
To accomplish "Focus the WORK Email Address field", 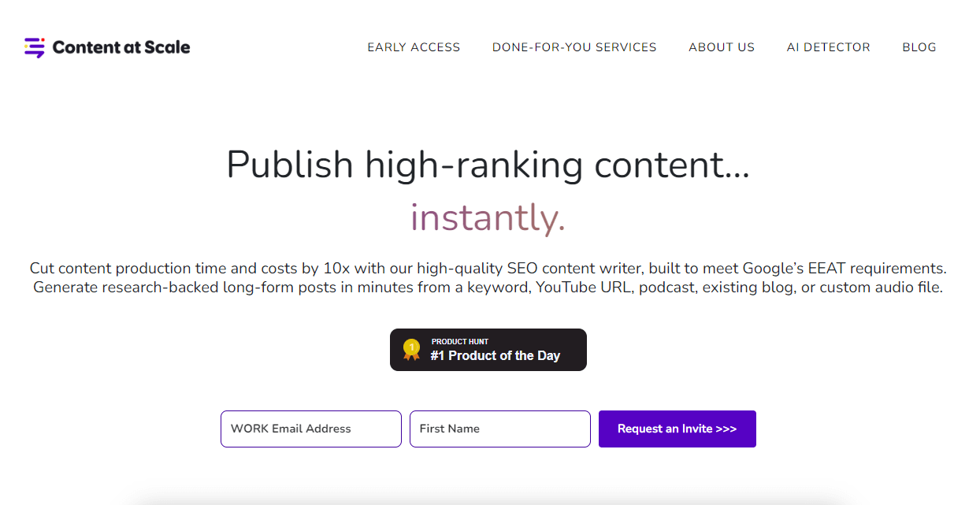I will coord(311,429).
